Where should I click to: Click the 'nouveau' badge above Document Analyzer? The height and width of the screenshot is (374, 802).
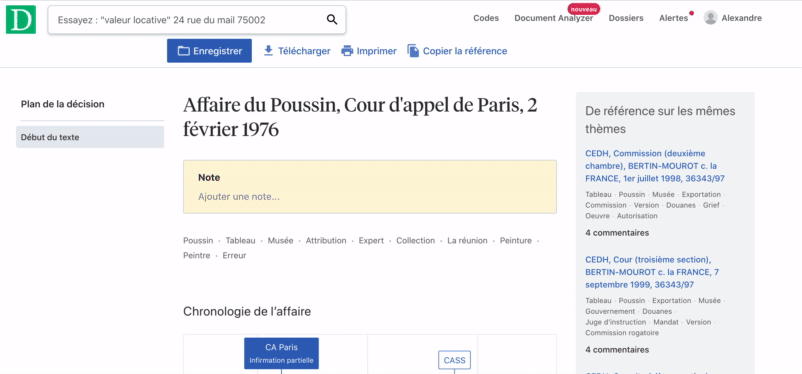coord(584,9)
